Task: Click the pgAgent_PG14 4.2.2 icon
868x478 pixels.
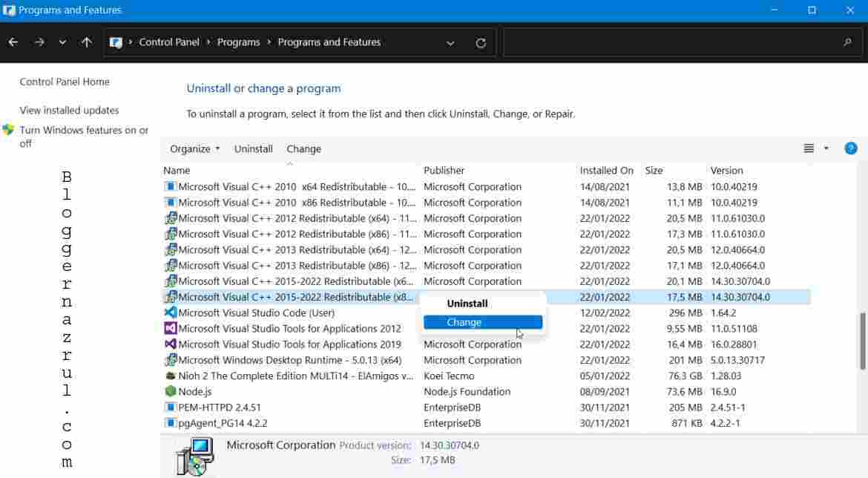Action: pos(171,422)
